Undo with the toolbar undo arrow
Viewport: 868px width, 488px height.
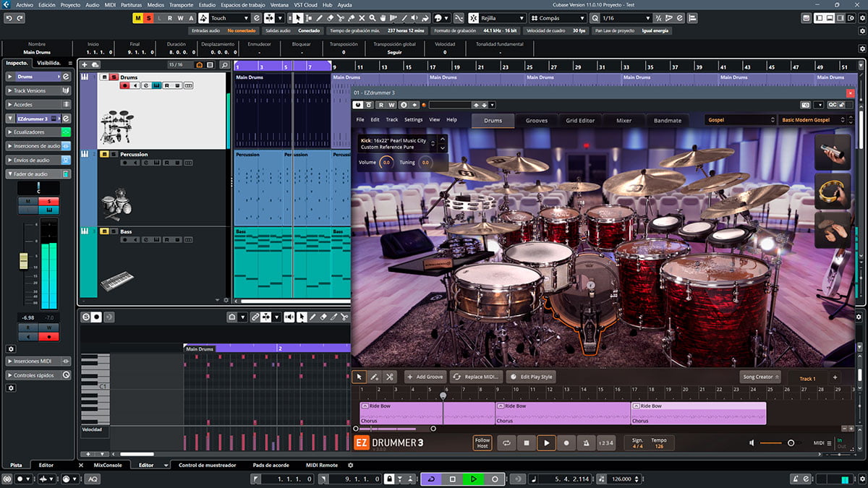click(10, 17)
